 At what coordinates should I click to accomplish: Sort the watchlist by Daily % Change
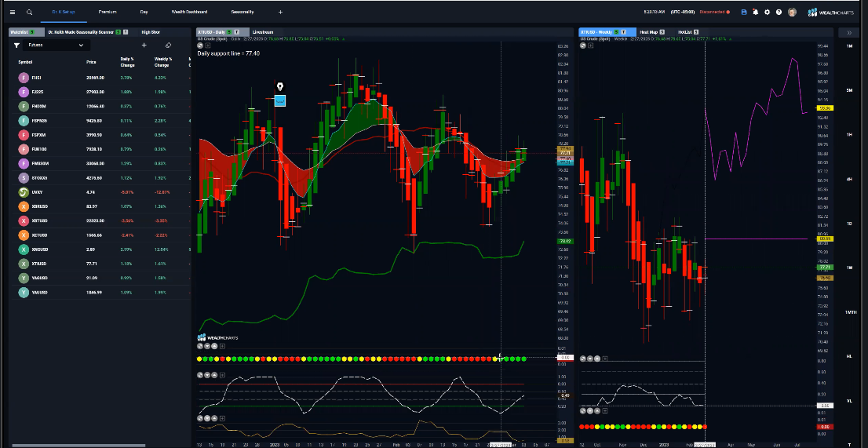point(127,62)
